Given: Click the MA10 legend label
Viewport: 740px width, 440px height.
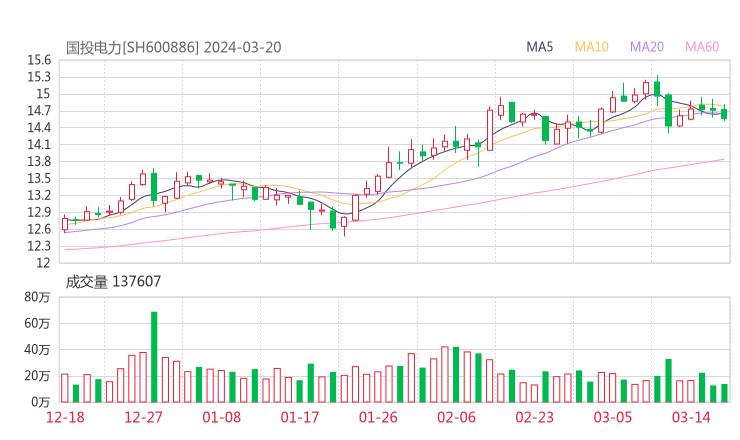Looking at the screenshot, I should point(591,47).
